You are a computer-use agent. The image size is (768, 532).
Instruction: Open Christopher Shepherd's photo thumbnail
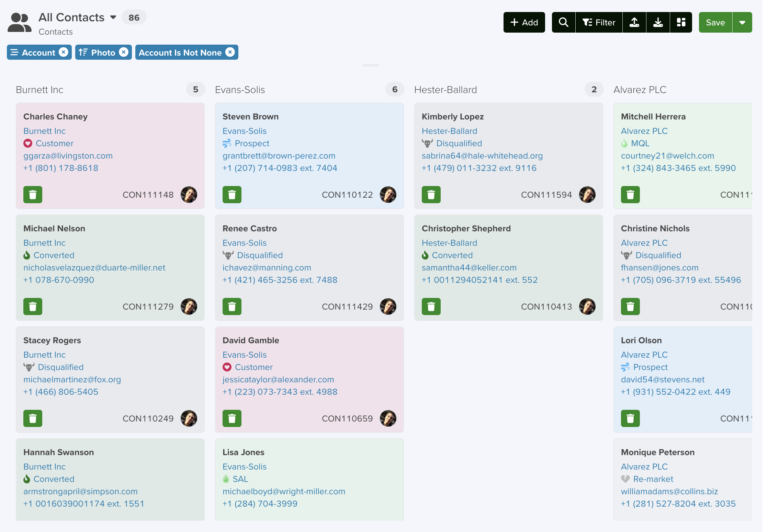(587, 307)
